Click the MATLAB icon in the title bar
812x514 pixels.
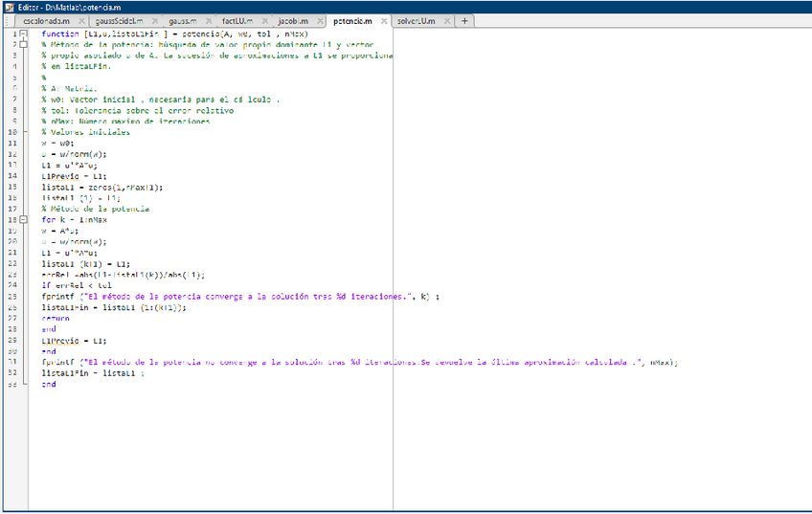pos(9,6)
